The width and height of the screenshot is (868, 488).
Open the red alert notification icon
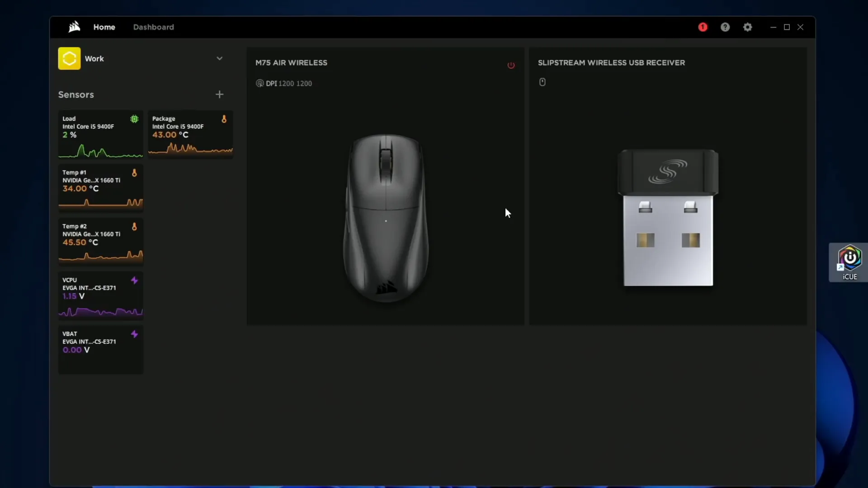click(703, 27)
